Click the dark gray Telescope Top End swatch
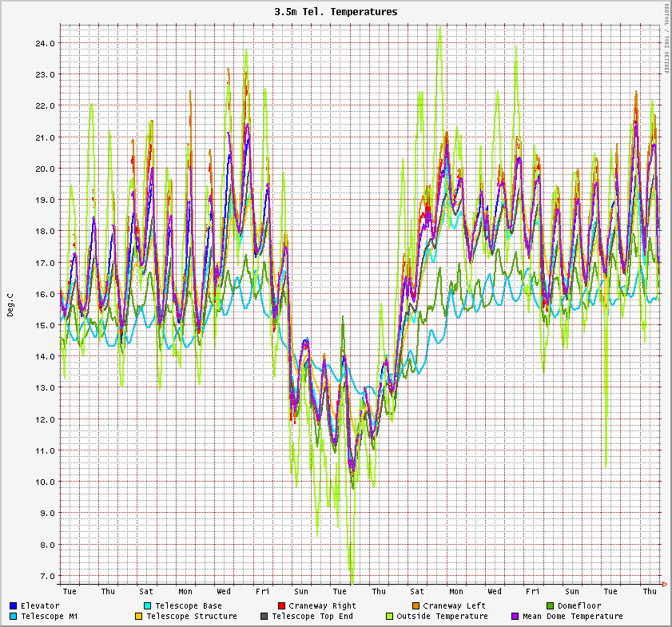Viewport: 672px width, 627px height. pos(264,617)
